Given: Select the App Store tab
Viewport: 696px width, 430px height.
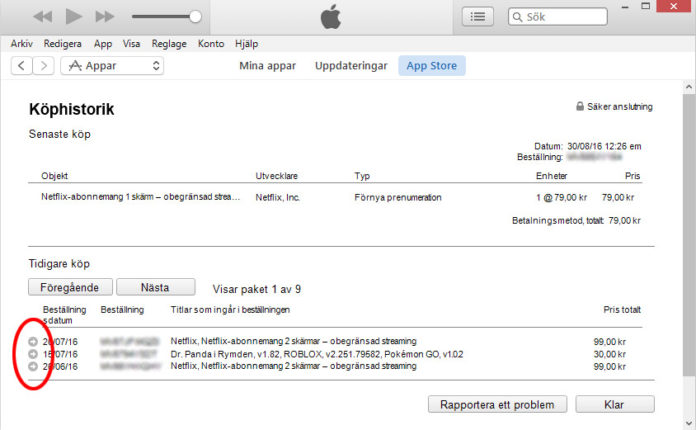Looking at the screenshot, I should (x=432, y=66).
